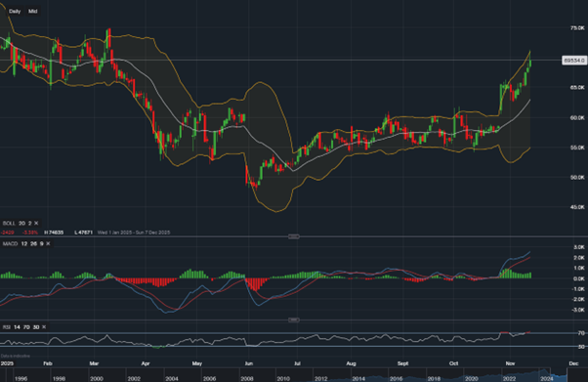588x382 pixels.
Task: Click the 60.0K price axis label
Action: pos(577,118)
